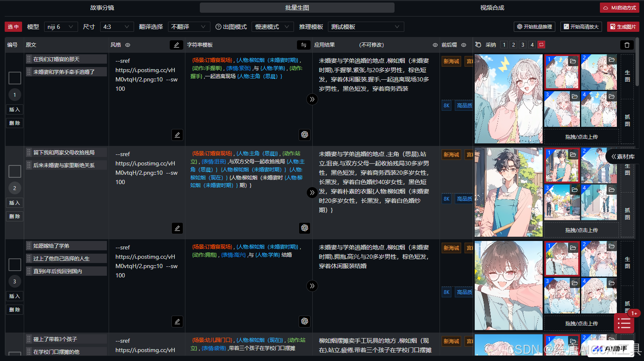Click 开始批量推理 button
644x361 pixels.
coord(535,27)
